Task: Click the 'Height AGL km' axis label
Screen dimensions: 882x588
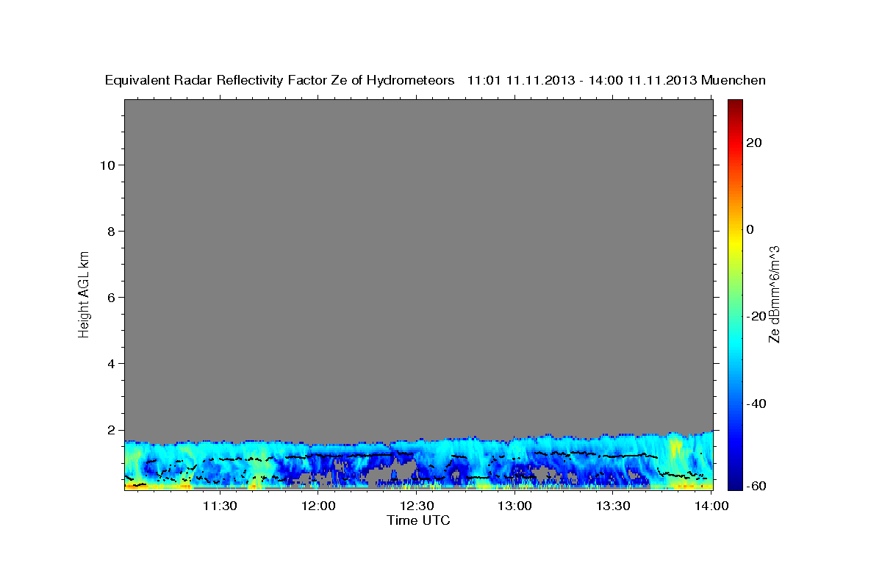Action: click(85, 293)
